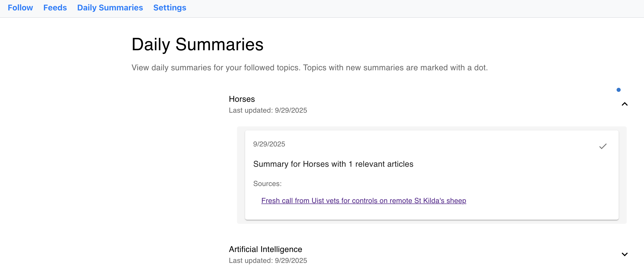Click the Horses last updated date

coord(268,110)
